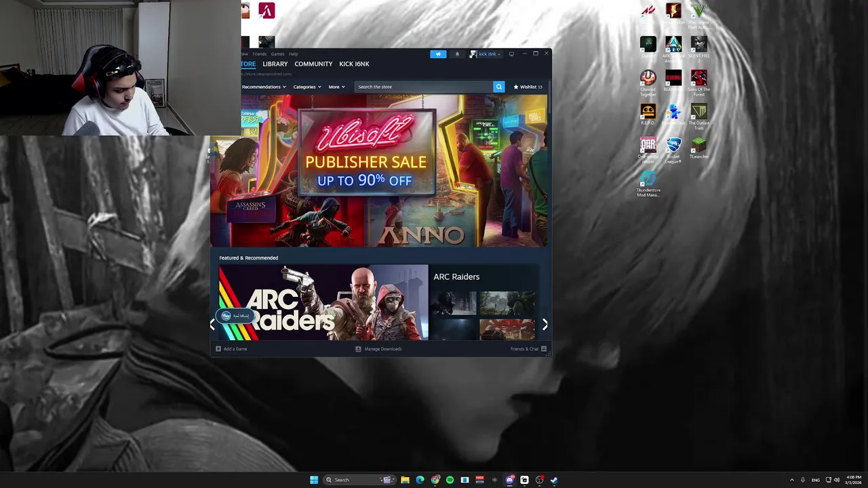Open the Windows Start menu

tap(313, 480)
